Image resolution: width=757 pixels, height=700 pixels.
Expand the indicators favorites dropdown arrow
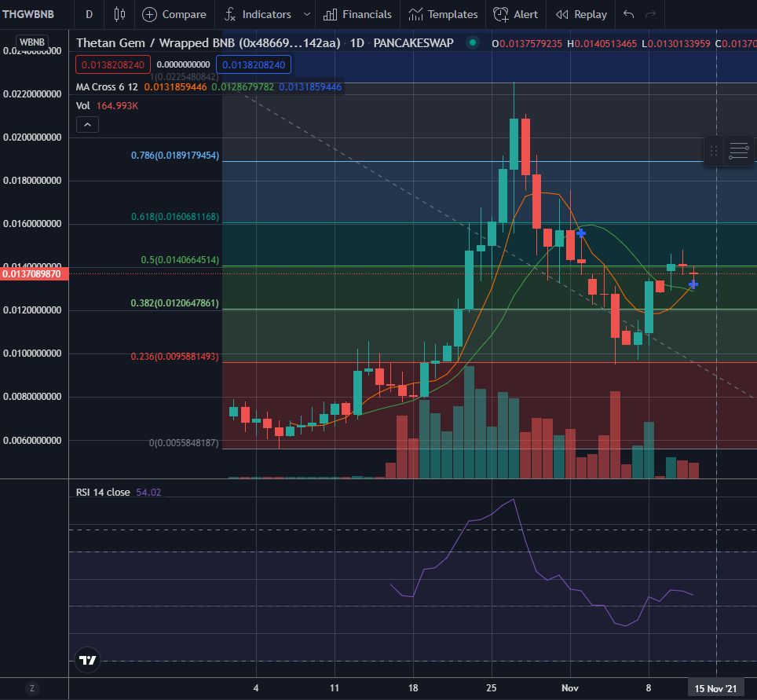tap(306, 14)
